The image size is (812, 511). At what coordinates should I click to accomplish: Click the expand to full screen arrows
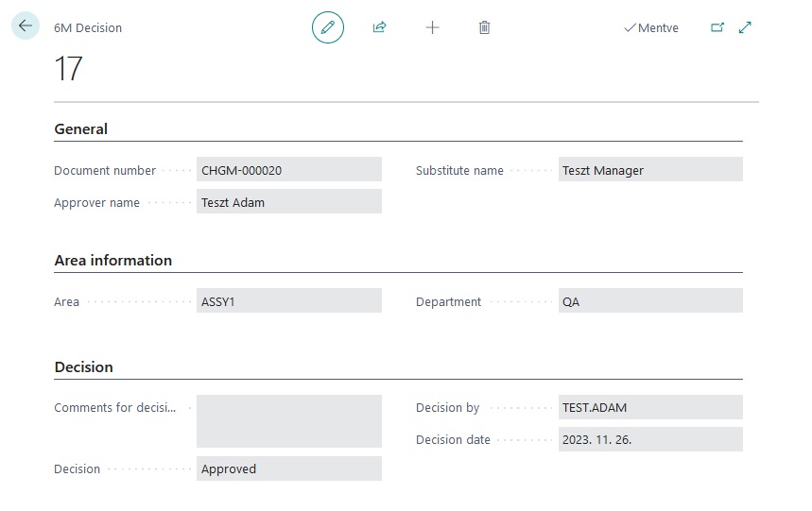(745, 28)
